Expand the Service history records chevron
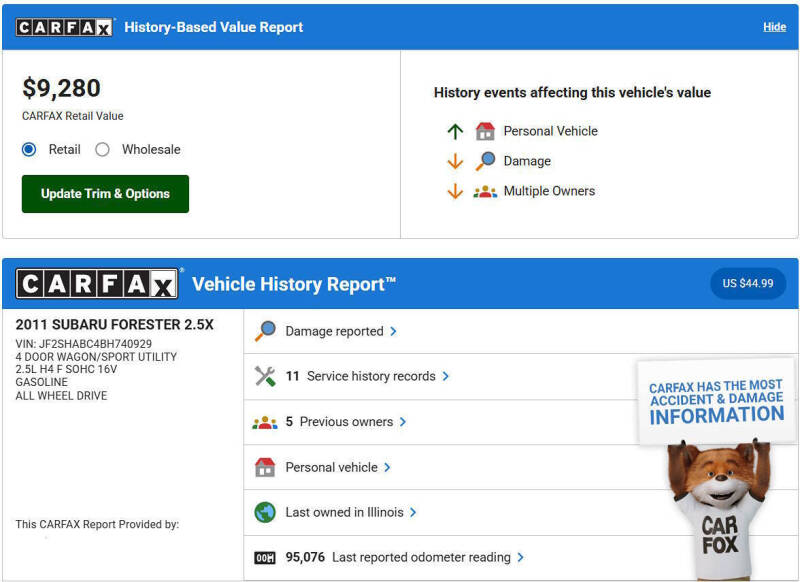The image size is (800, 582). pyautogui.click(x=446, y=376)
